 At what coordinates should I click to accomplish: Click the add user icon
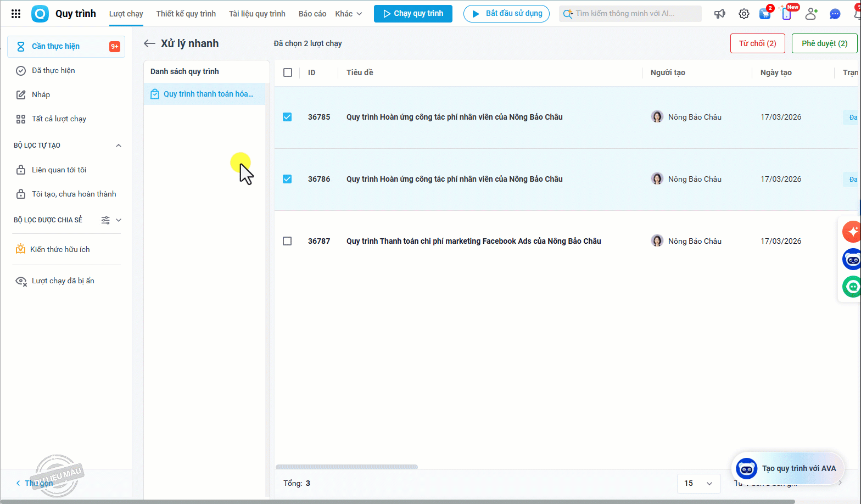click(811, 14)
